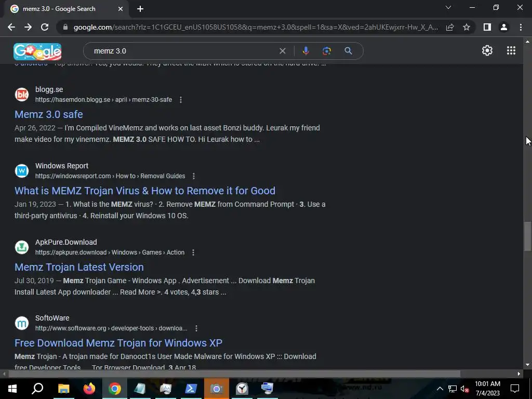
Task: Submit search with the magnifier icon
Action: (348, 51)
